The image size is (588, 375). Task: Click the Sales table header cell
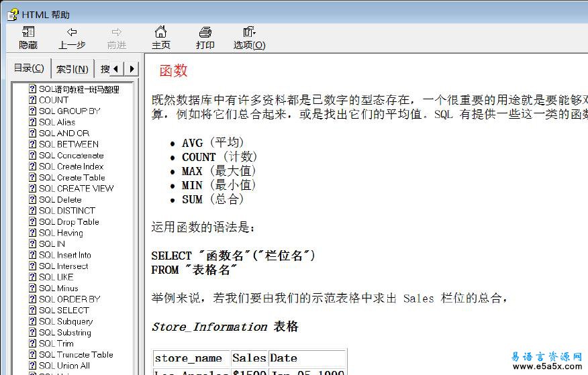pyautogui.click(x=249, y=358)
